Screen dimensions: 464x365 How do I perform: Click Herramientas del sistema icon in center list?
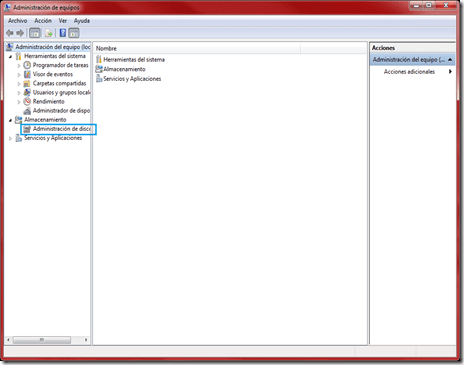pyautogui.click(x=99, y=60)
